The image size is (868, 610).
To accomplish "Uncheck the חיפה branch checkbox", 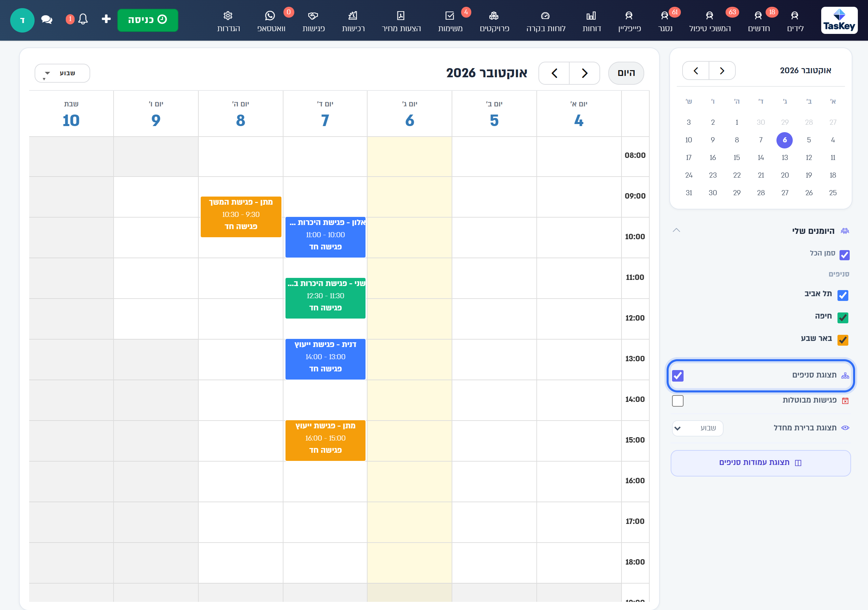I will pyautogui.click(x=843, y=318).
